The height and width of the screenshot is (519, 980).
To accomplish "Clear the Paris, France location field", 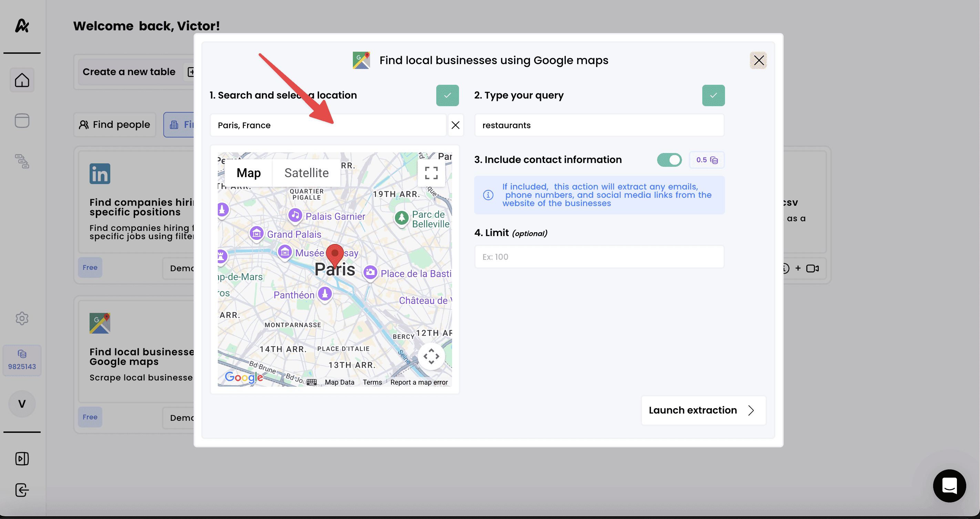I will click(456, 125).
